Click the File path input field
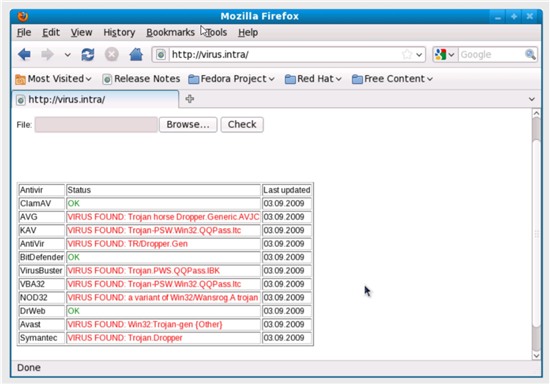550x384 pixels. point(96,124)
